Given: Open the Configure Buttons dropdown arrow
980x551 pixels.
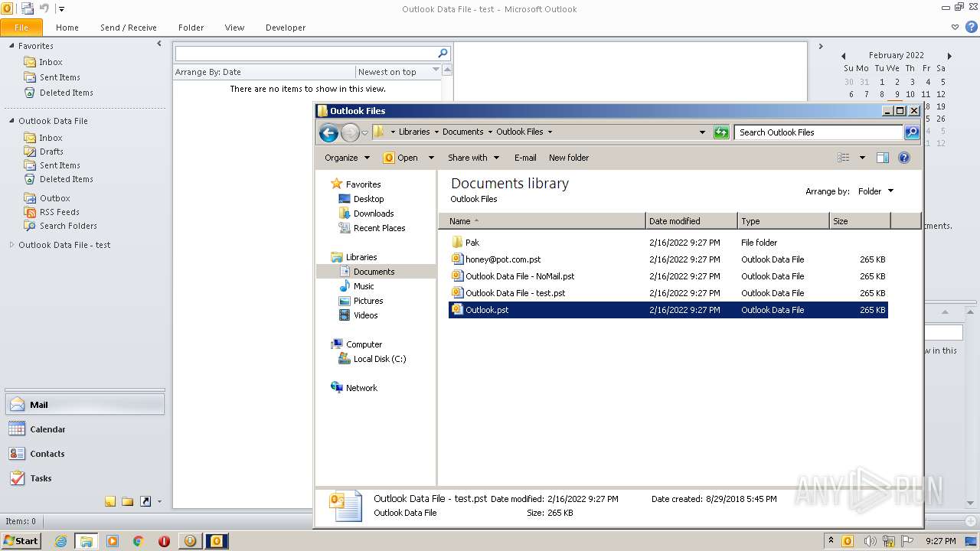Looking at the screenshot, I should click(159, 502).
